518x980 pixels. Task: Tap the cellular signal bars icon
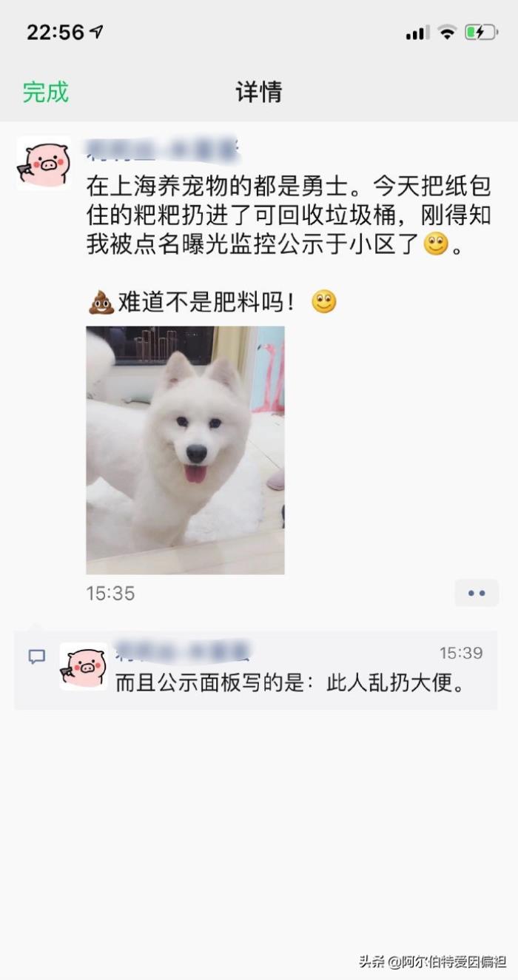pyautogui.click(x=417, y=33)
